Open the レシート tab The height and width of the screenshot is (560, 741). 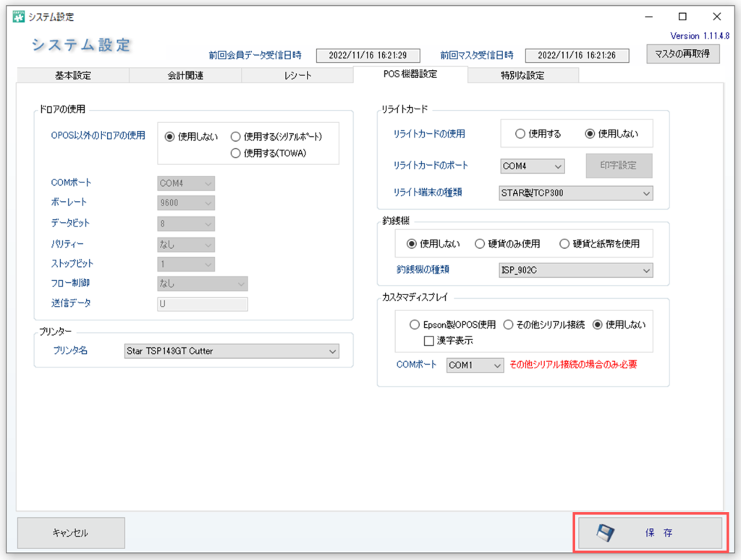[297, 76]
